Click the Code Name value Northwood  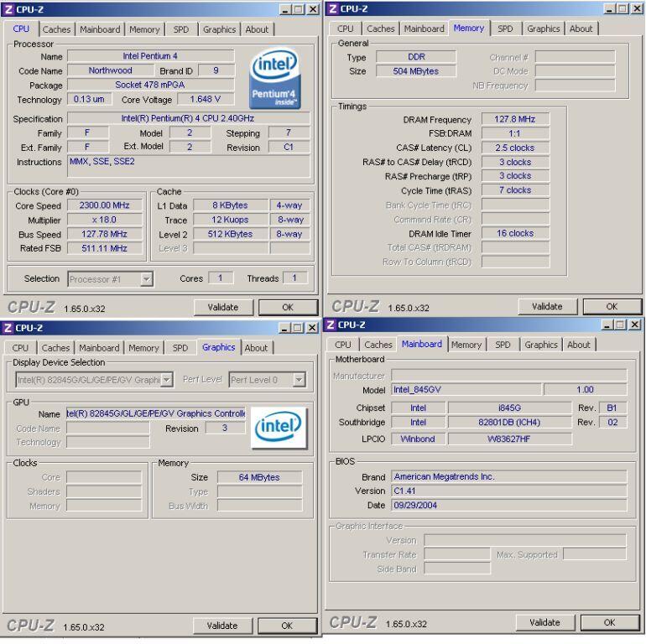point(111,70)
